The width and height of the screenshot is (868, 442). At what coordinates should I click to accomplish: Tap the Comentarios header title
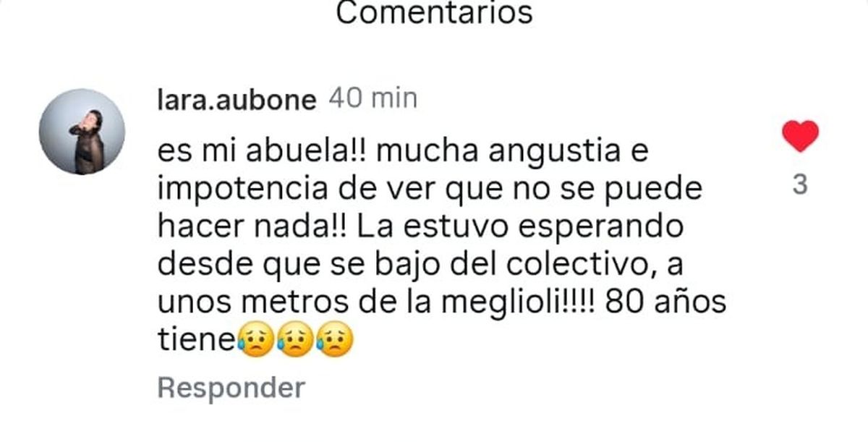coord(435,13)
